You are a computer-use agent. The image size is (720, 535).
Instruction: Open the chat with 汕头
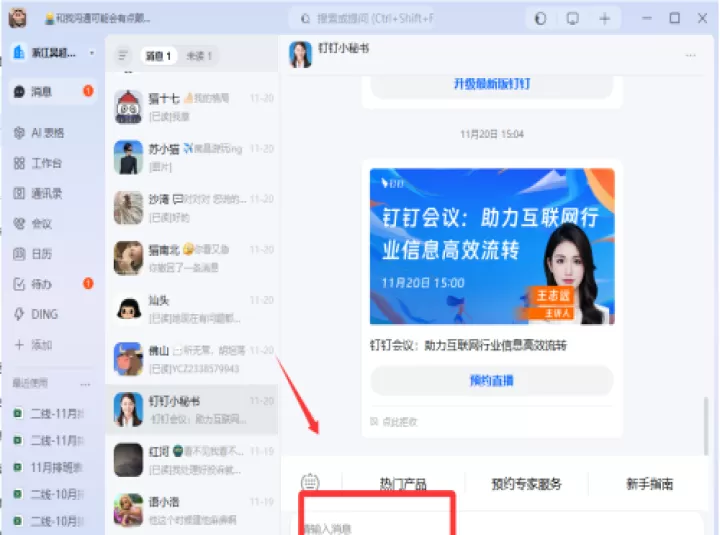pos(192,309)
